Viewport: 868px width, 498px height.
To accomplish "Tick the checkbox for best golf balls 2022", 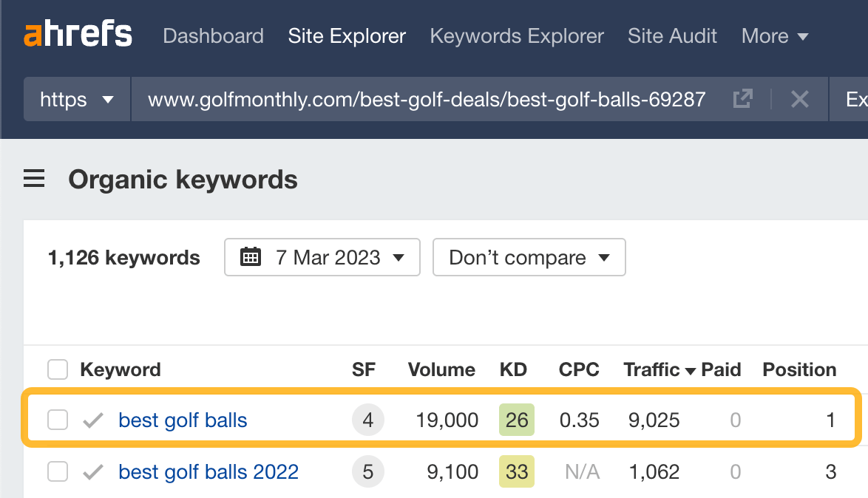I will (x=57, y=471).
